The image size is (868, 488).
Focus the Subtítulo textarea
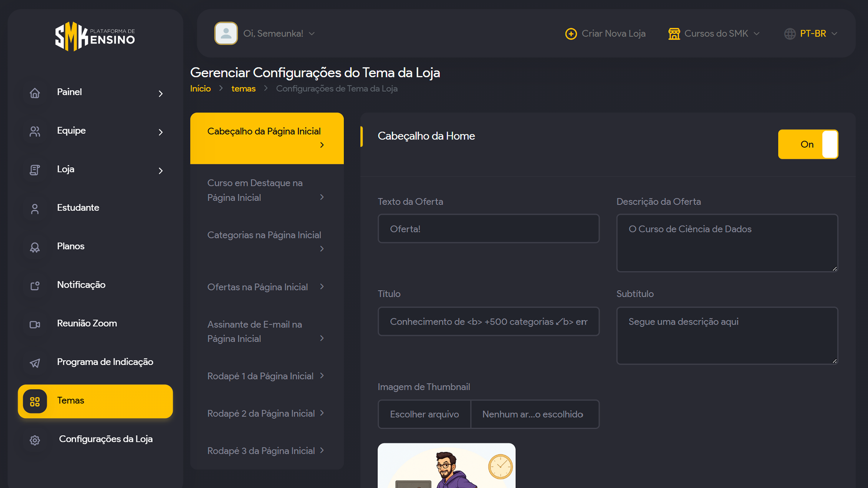pyautogui.click(x=727, y=336)
